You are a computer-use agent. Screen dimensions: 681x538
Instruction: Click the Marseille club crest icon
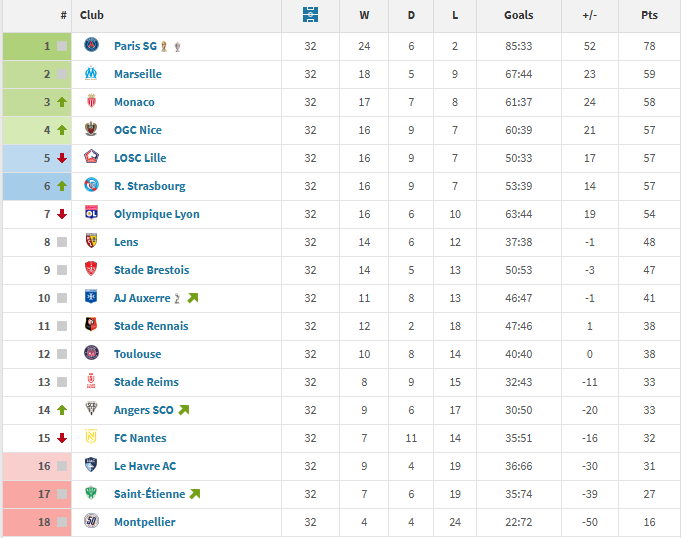92,74
